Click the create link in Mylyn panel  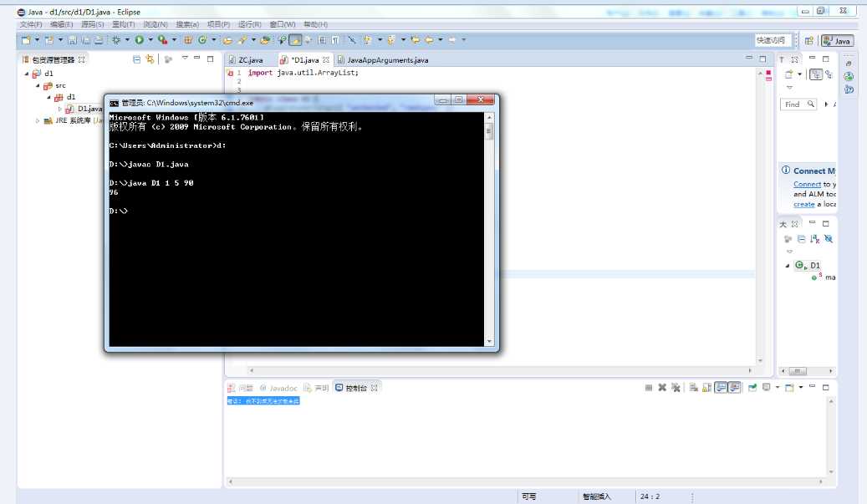tap(804, 204)
